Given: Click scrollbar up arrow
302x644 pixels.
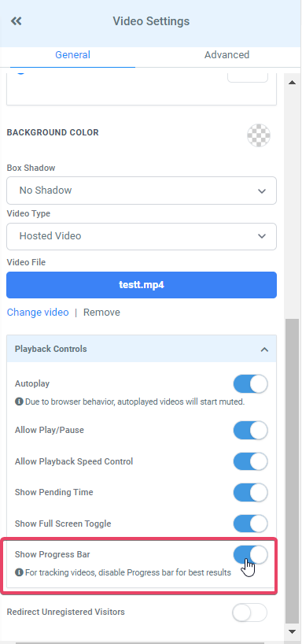Looking at the screenshot, I should pos(292,83).
